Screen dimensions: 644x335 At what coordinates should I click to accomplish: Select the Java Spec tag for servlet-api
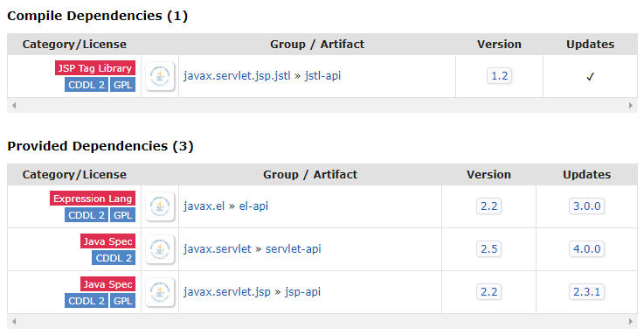[107, 241]
